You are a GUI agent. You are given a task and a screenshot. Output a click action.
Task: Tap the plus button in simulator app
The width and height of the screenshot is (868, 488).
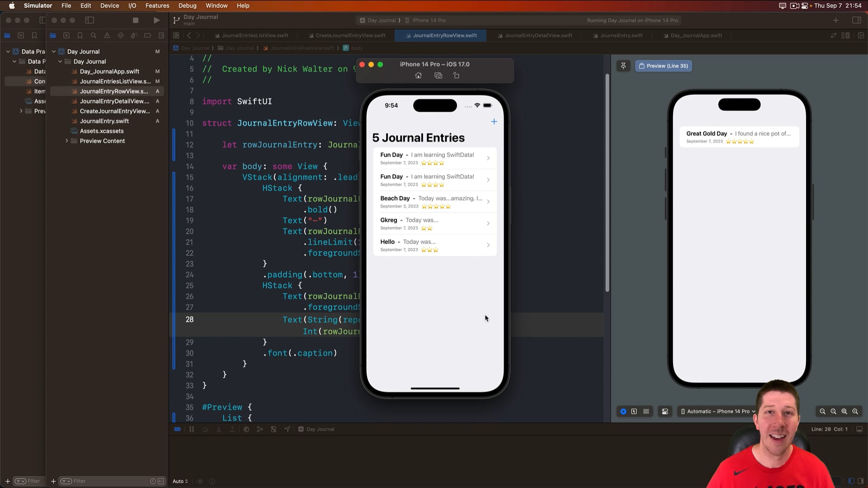pyautogui.click(x=494, y=122)
